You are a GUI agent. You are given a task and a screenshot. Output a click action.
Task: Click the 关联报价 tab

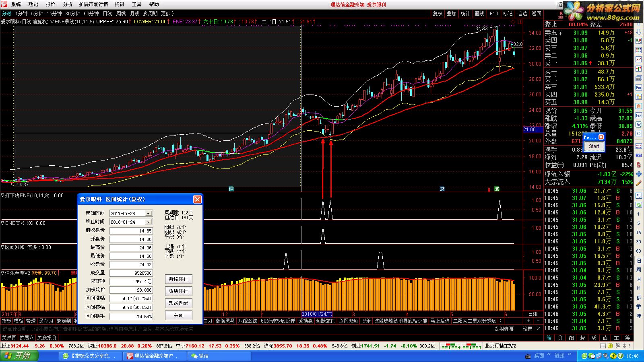[x=47, y=338]
